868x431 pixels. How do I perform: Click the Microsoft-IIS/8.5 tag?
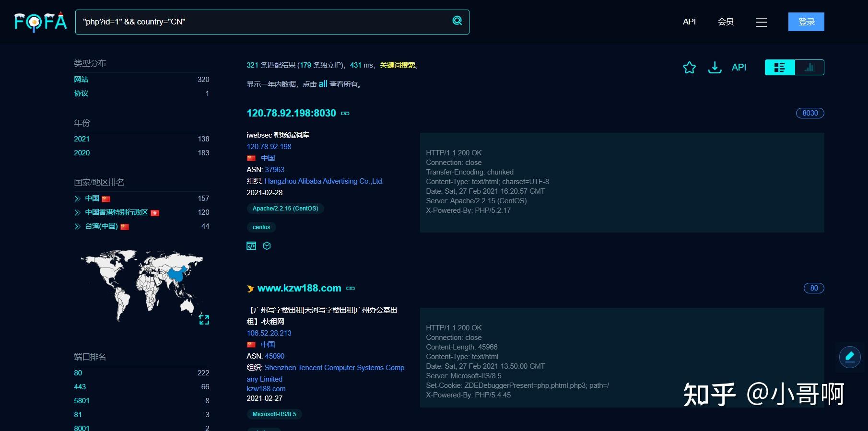point(274,414)
